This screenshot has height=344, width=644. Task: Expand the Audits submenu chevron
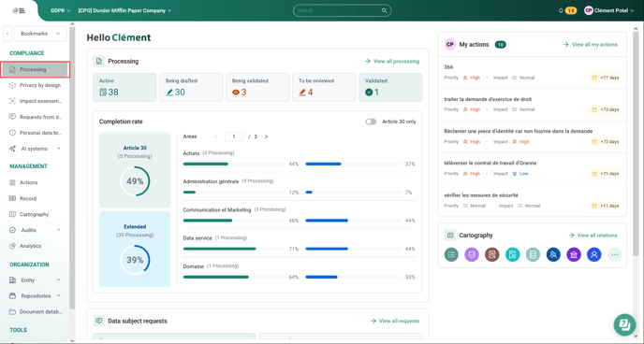click(58, 230)
